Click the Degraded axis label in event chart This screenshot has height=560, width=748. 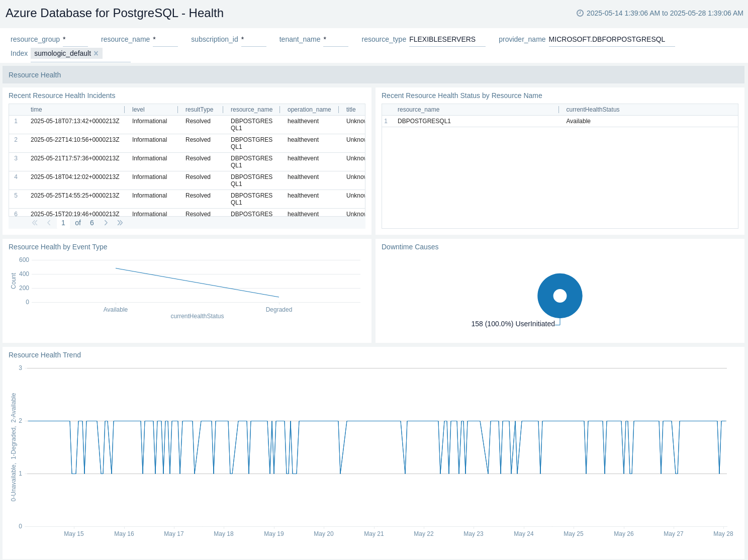(279, 310)
